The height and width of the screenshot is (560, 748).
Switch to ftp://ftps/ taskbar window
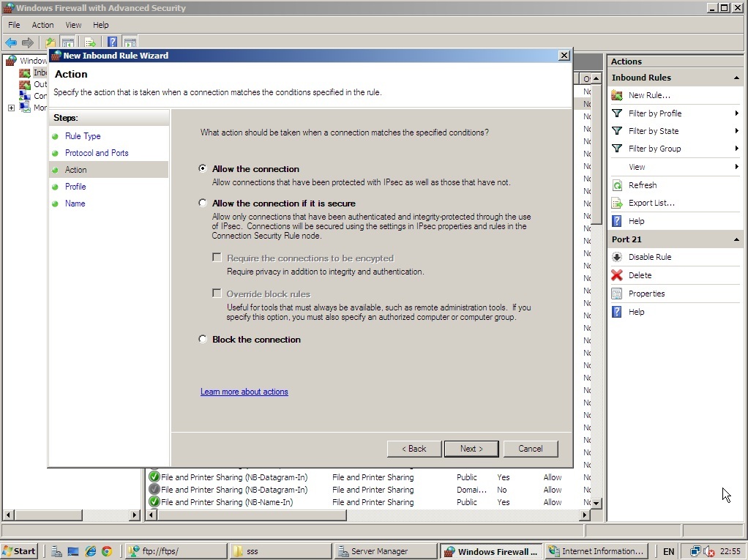pyautogui.click(x=176, y=551)
